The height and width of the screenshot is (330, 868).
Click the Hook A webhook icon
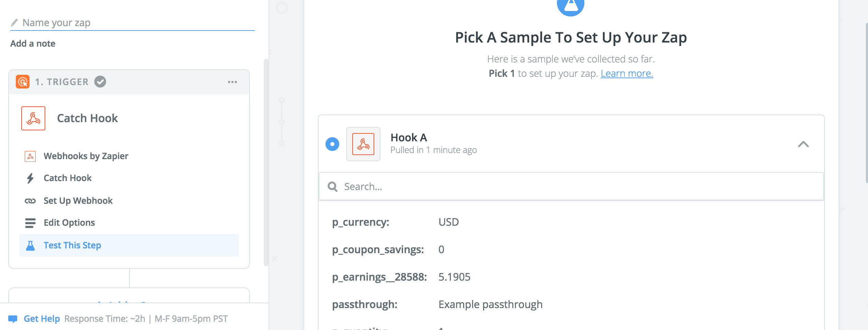click(363, 144)
